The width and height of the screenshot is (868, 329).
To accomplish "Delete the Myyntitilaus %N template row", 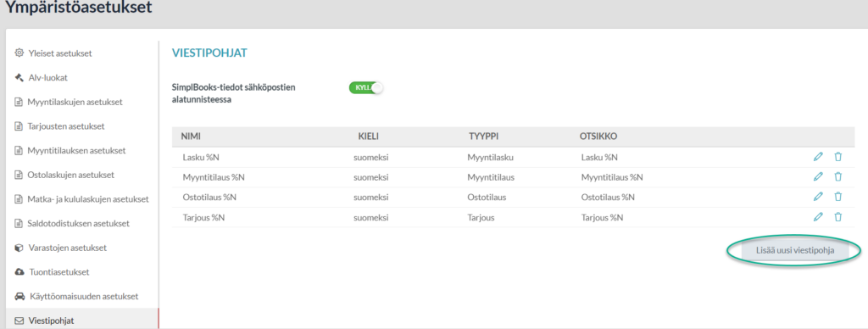I will pyautogui.click(x=838, y=176).
